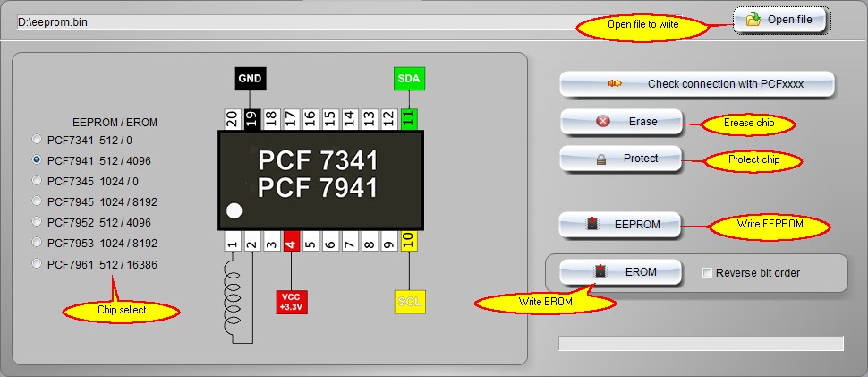This screenshot has width=868, height=377.
Task: Select PCF7941 512 / 4096 chip
Action: (37, 159)
